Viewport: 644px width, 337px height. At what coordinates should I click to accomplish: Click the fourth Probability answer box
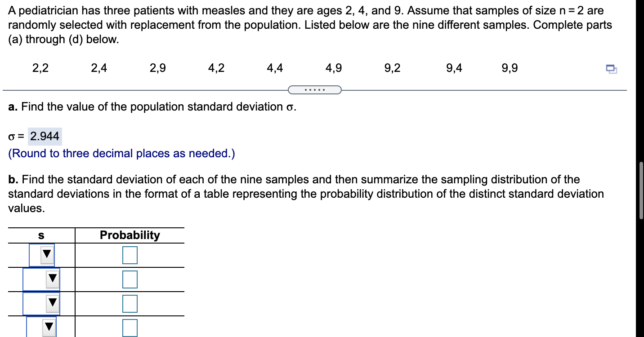pos(130,328)
